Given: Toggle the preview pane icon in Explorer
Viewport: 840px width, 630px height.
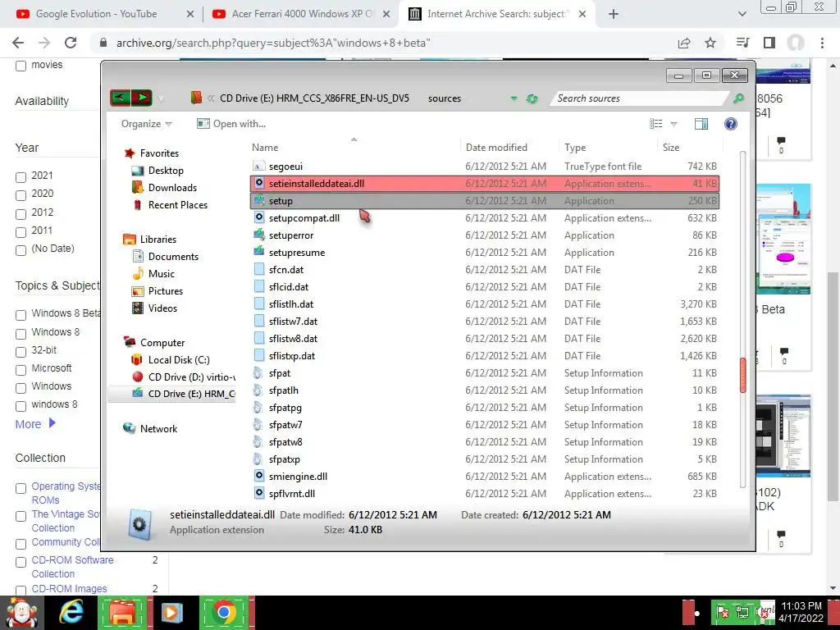Looking at the screenshot, I should [x=701, y=124].
